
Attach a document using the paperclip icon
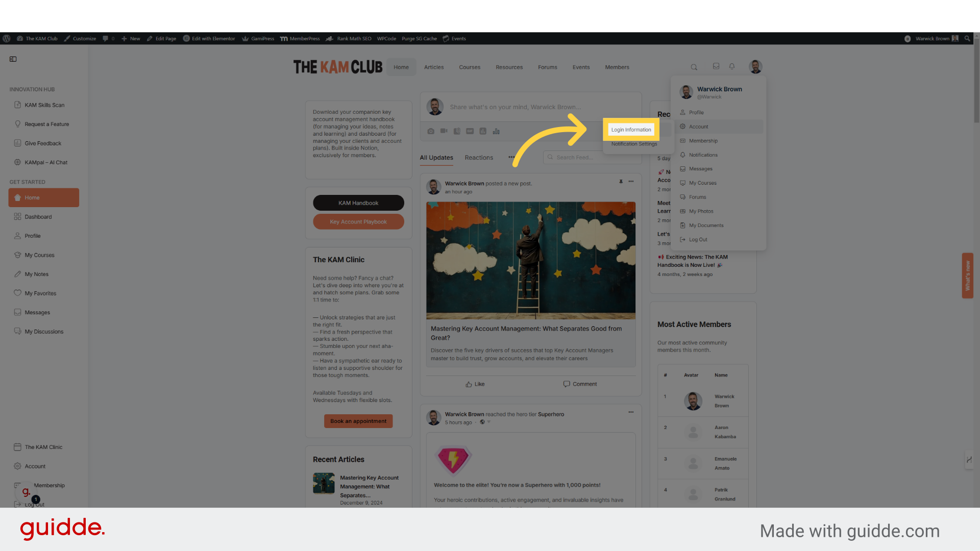click(x=457, y=131)
